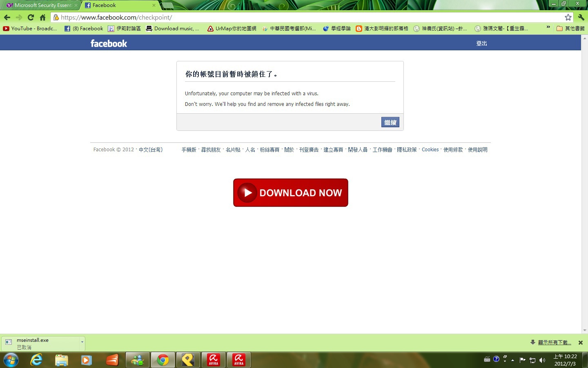Open 雅瑪文閣 bookmark

[x=501, y=29]
